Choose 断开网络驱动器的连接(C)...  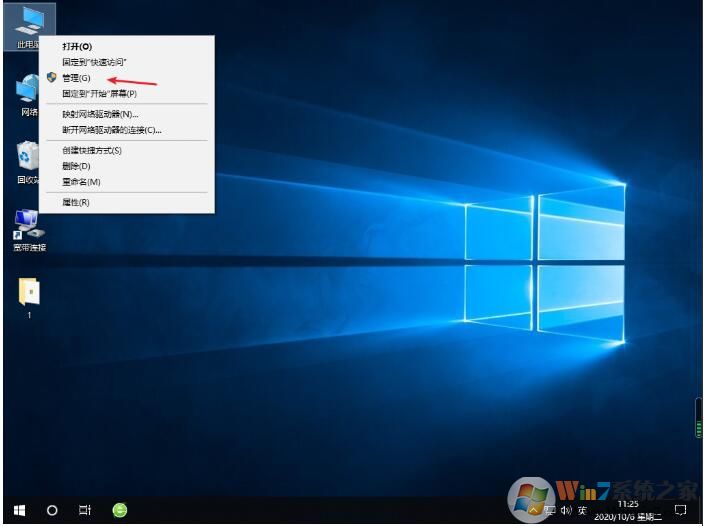(126, 130)
